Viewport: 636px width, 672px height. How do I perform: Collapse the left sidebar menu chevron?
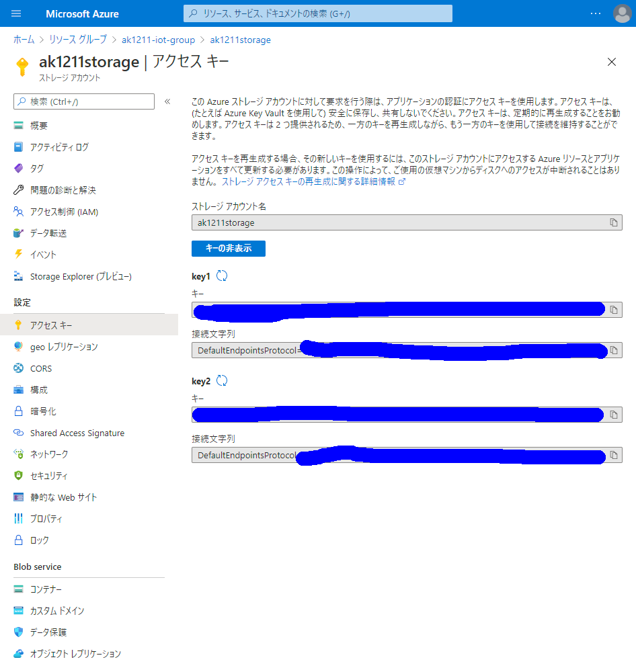tap(167, 101)
